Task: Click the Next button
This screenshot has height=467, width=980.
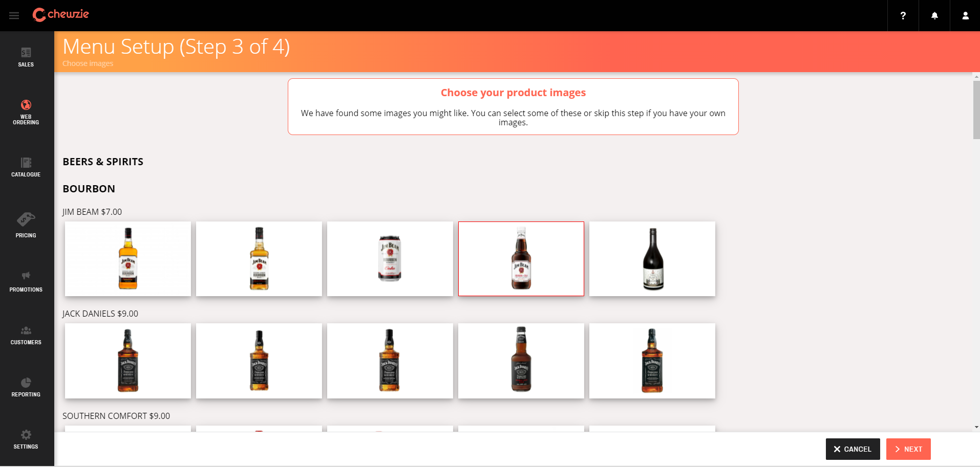Action: pyautogui.click(x=908, y=449)
